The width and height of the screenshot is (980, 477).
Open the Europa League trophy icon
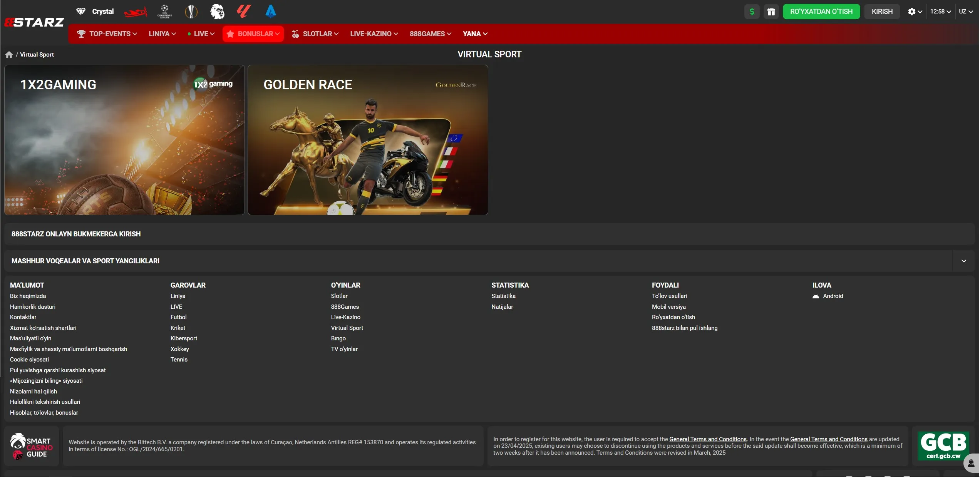pos(191,12)
